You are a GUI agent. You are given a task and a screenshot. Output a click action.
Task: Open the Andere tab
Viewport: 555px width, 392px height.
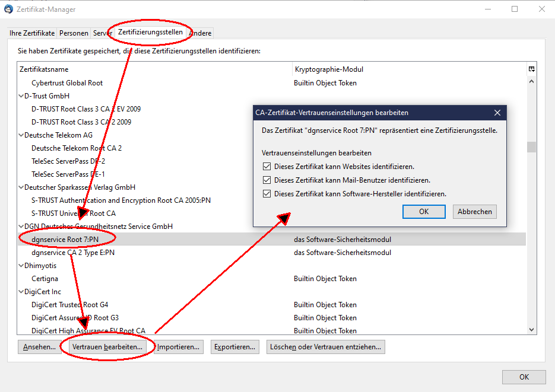tap(201, 33)
